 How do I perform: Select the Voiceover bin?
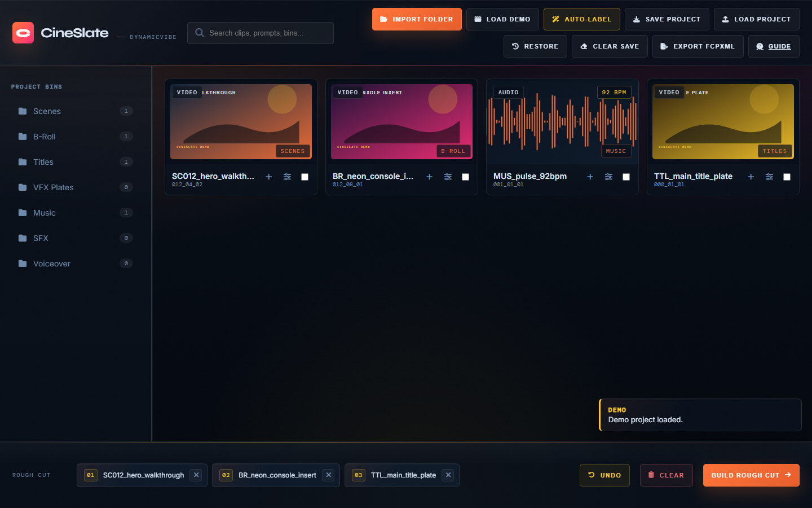point(51,264)
